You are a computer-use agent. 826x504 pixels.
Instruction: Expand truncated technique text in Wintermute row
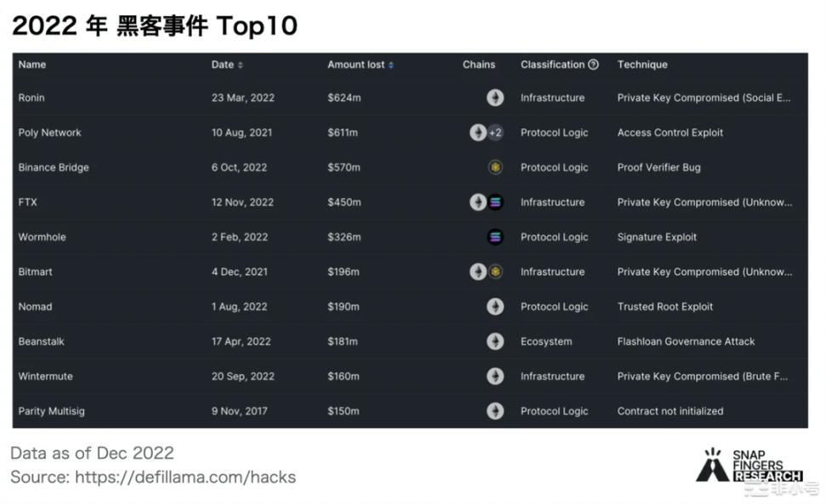coord(703,377)
